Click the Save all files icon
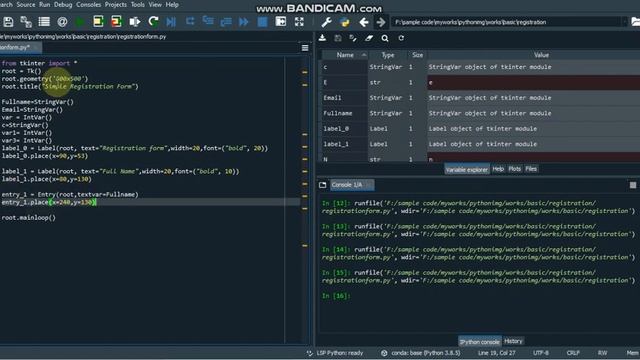This screenshot has width=640, height=360. [x=26, y=22]
